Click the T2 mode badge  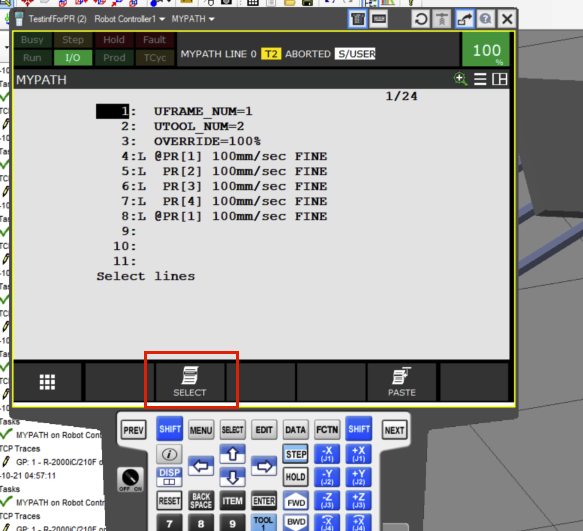[x=271, y=54]
